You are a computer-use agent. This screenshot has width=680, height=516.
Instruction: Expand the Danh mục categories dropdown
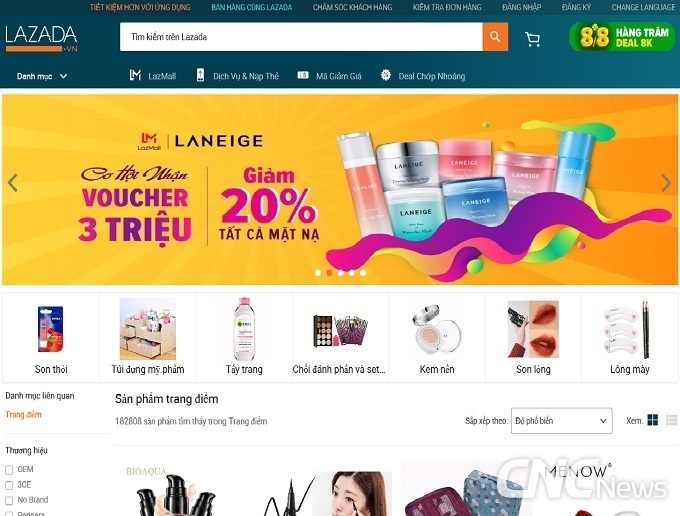tap(42, 76)
